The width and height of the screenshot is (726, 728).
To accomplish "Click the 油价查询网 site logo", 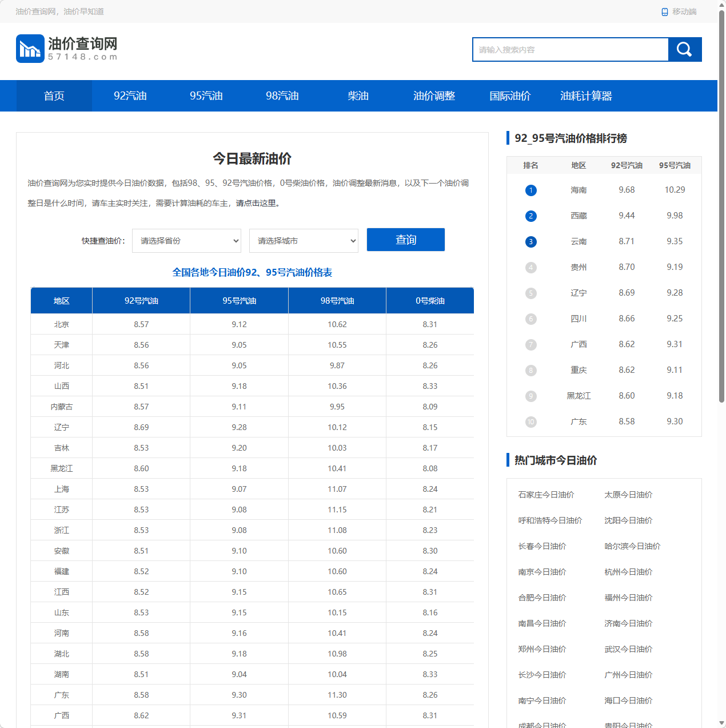I will pyautogui.click(x=66, y=49).
